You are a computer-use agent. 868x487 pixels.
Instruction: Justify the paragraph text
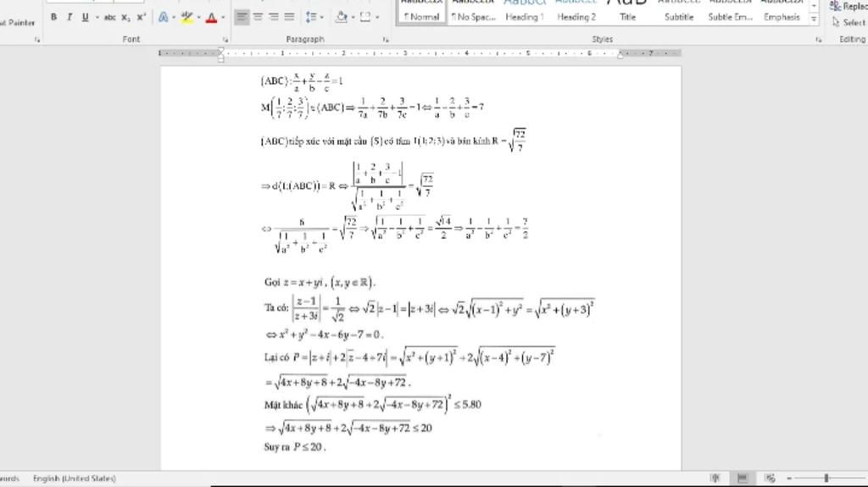(289, 17)
